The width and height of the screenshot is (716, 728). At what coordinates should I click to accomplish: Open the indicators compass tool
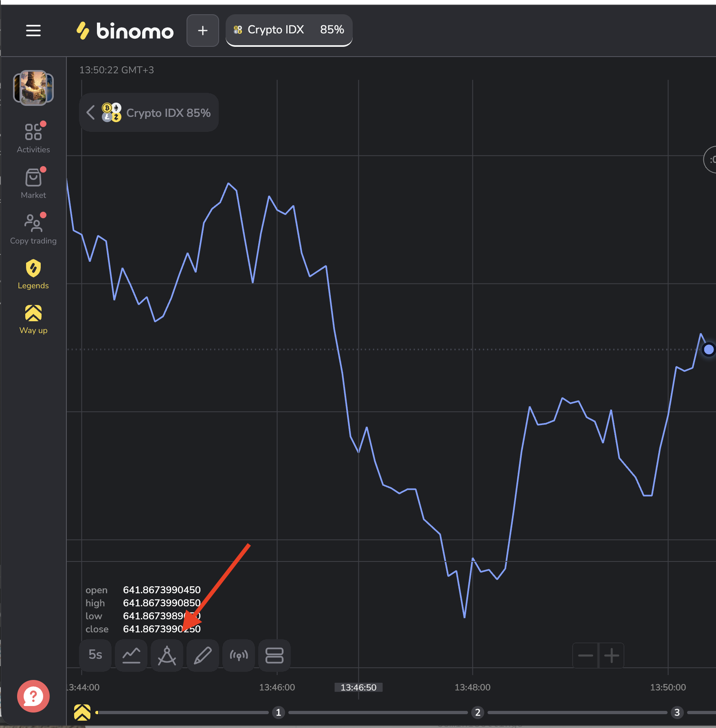tap(167, 655)
